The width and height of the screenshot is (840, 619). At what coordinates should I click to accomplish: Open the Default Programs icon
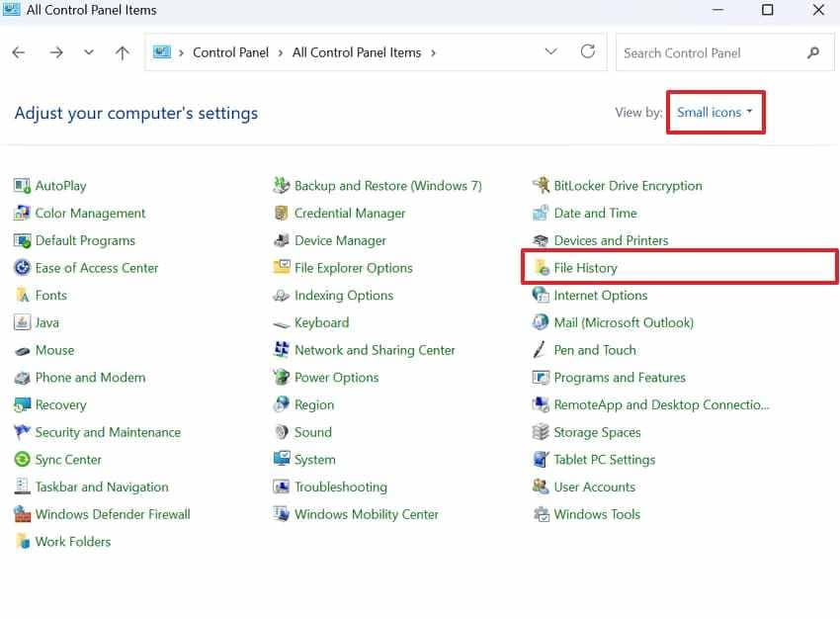[x=22, y=240]
